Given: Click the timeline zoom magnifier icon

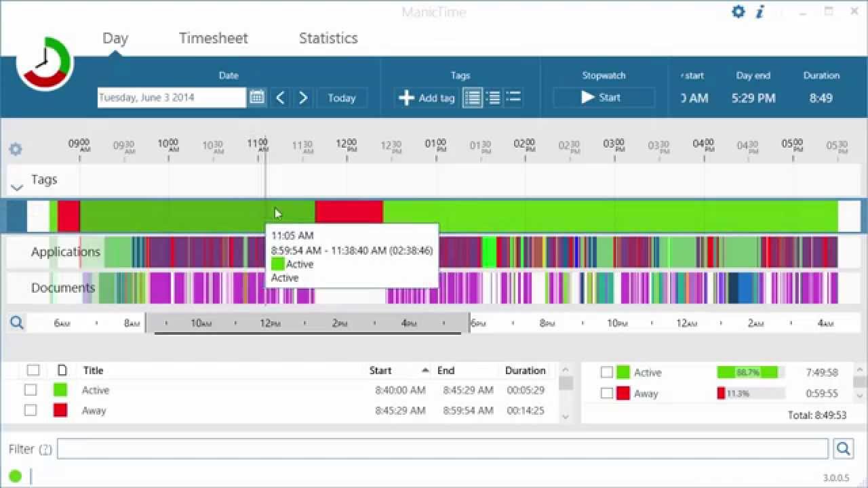Looking at the screenshot, I should click(x=17, y=323).
